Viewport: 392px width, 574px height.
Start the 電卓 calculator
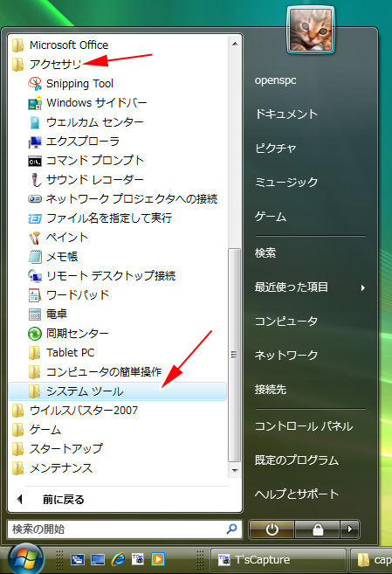click(x=48, y=315)
